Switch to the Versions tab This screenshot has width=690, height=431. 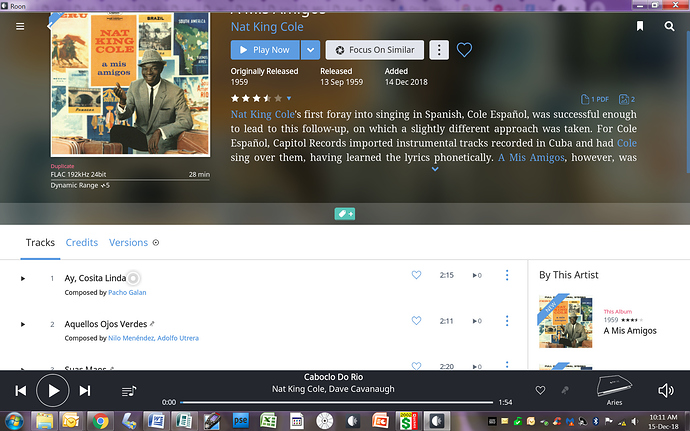coord(128,243)
